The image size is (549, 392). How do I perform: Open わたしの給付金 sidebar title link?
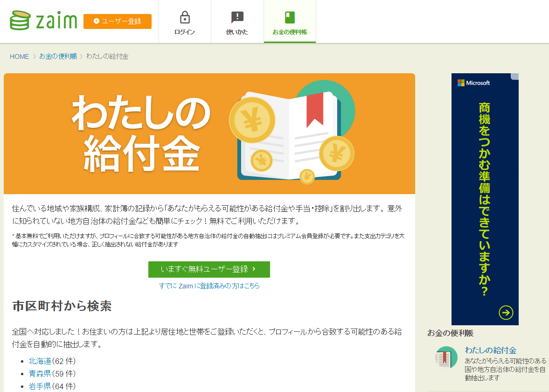pyautogui.click(x=490, y=350)
